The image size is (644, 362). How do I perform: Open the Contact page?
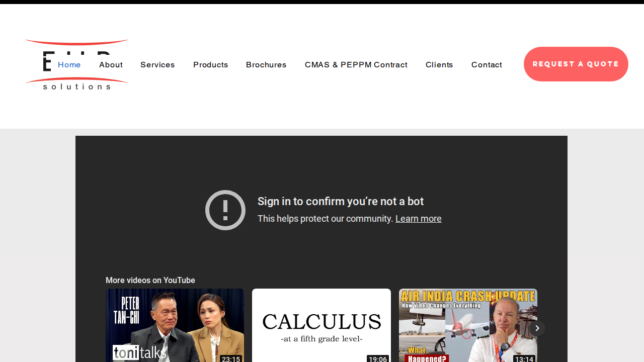[487, 65]
